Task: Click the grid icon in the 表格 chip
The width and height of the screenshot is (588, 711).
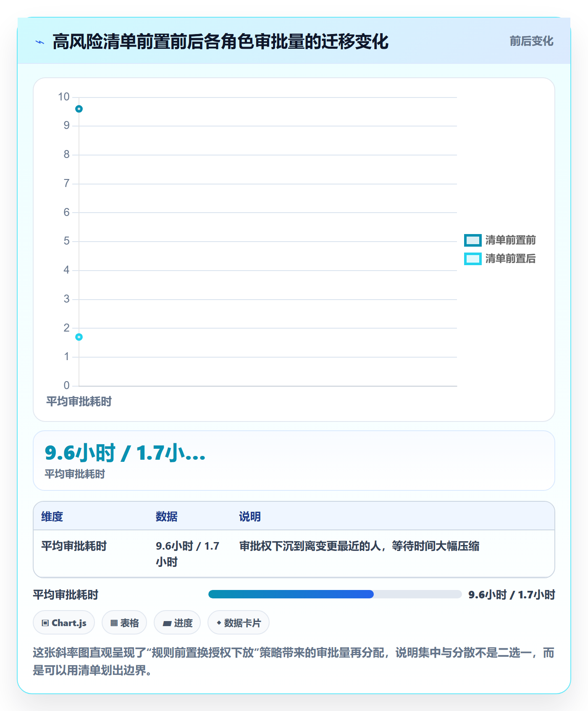Action: point(114,623)
